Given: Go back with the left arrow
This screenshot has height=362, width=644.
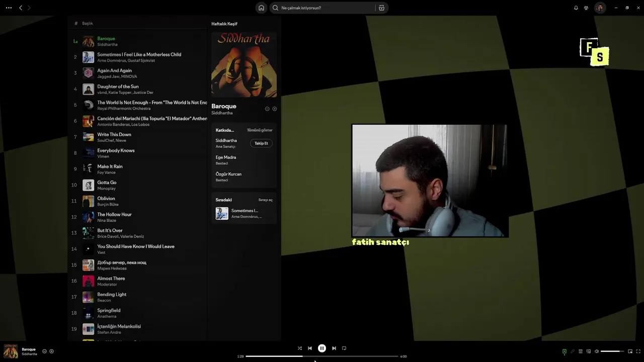Looking at the screenshot, I should (x=21, y=8).
